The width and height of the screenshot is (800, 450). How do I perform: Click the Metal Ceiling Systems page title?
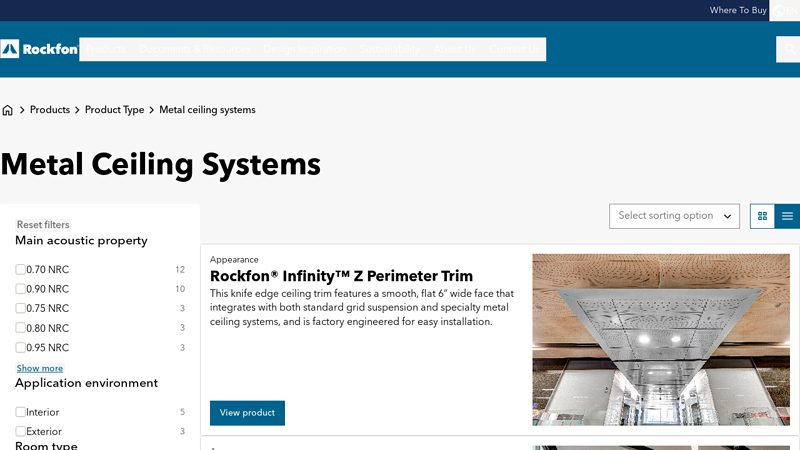(x=161, y=164)
